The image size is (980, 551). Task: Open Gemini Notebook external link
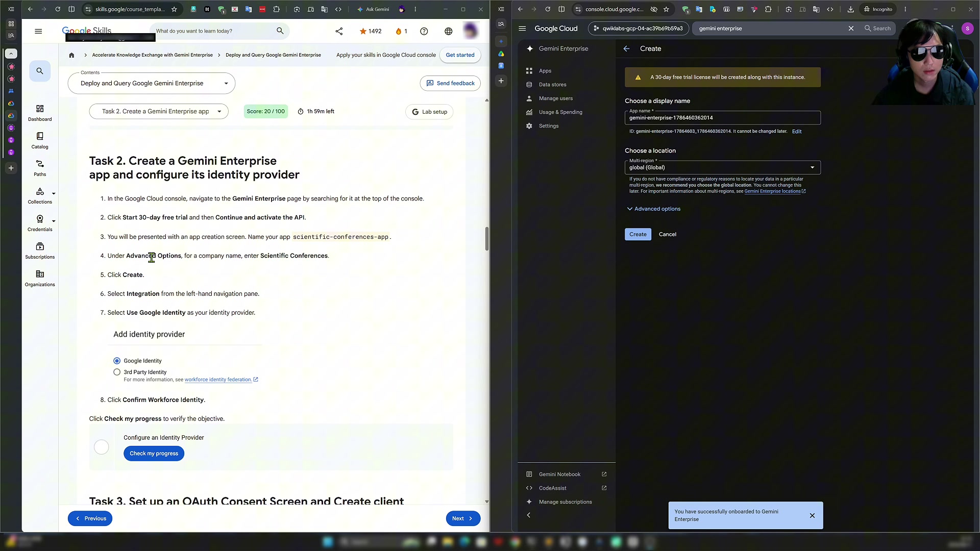(x=567, y=474)
